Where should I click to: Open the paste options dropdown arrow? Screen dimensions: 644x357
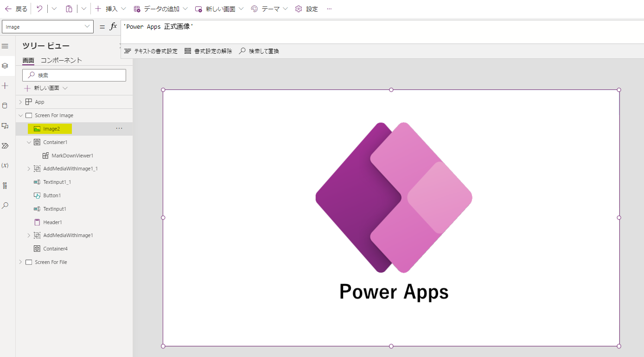[x=84, y=9]
